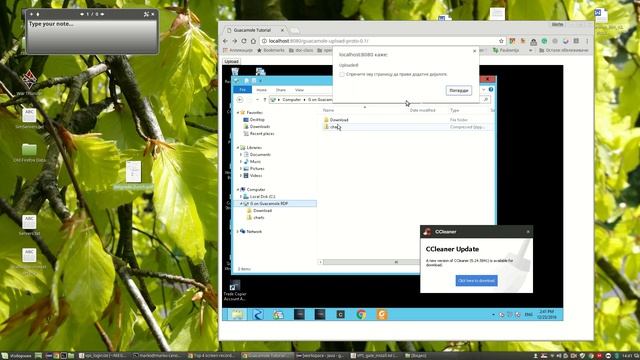This screenshot has width=640, height=360.
Task: Collapse the G on Guacamole RDP node
Action: 241,204
